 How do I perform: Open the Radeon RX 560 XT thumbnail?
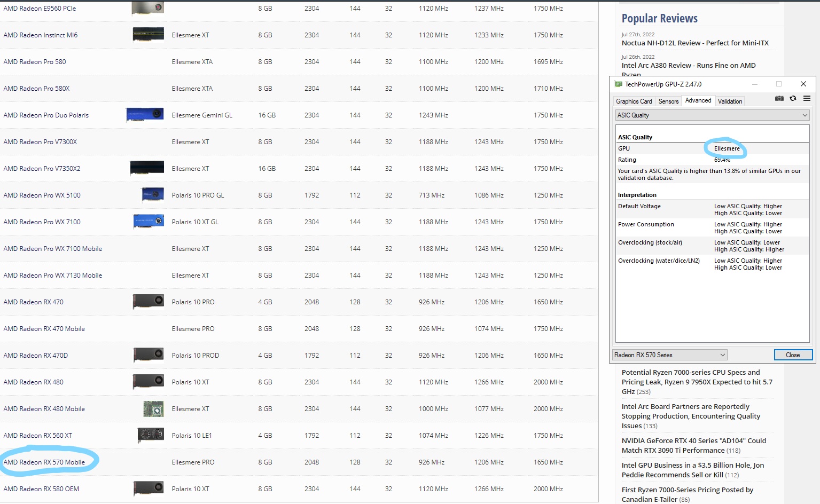(x=151, y=435)
